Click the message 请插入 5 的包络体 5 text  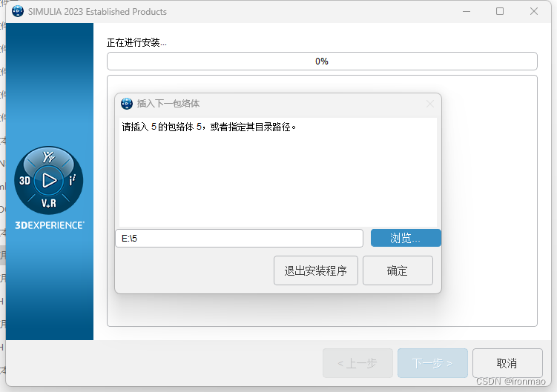pos(208,127)
